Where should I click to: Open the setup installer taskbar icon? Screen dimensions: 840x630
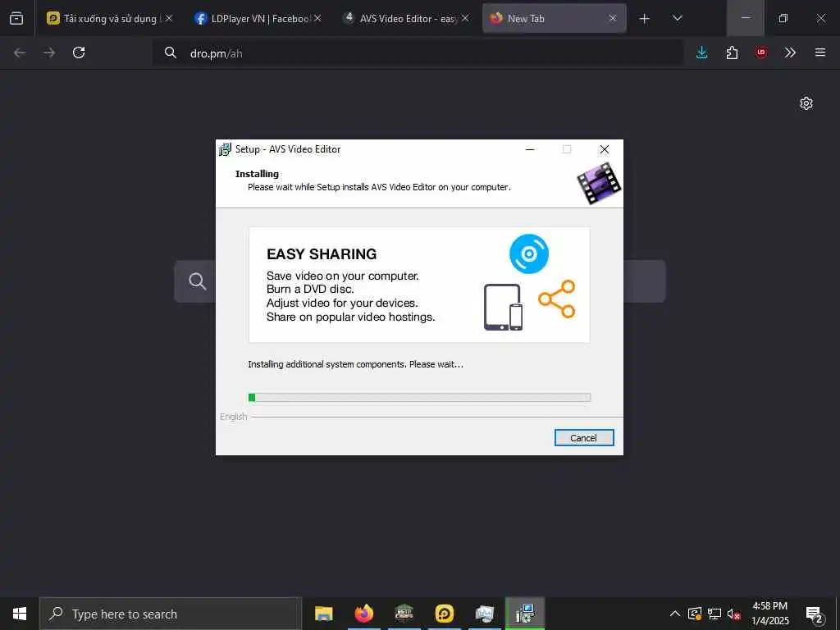(x=525, y=614)
